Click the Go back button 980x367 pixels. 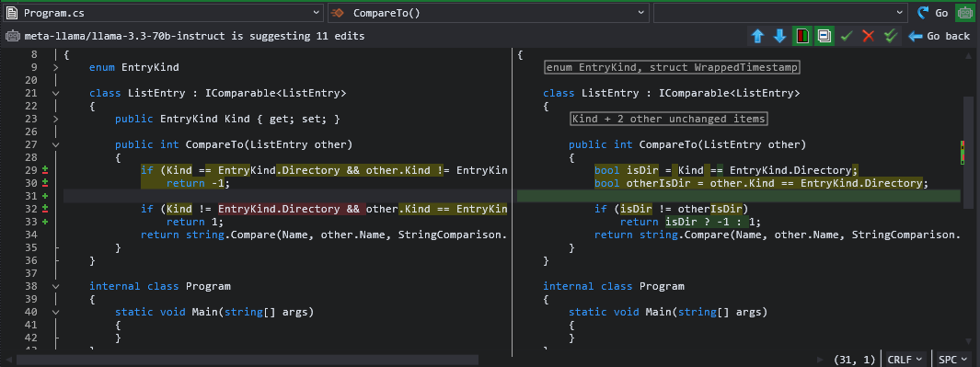point(939,36)
